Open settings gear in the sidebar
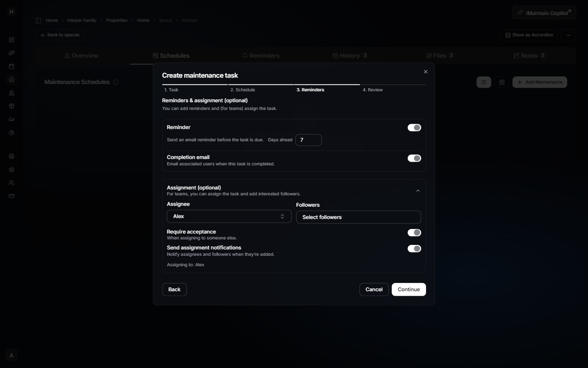Viewport: 588px width, 368px height. [11, 169]
